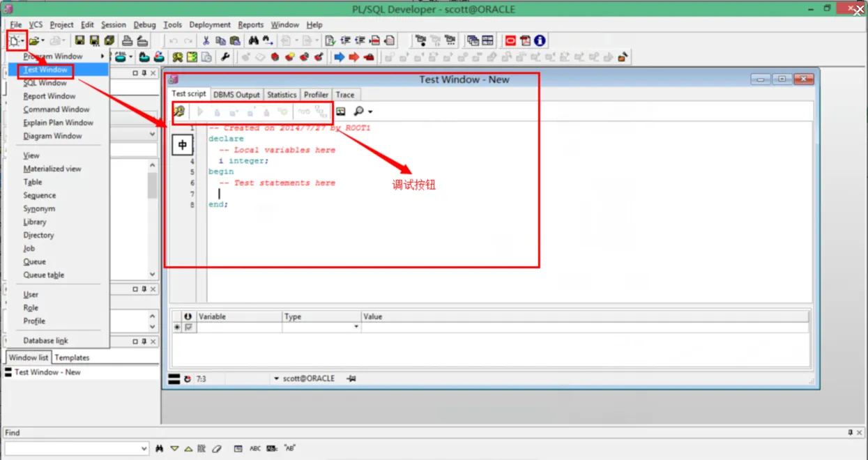Click the PDF manual icon

tap(526, 40)
